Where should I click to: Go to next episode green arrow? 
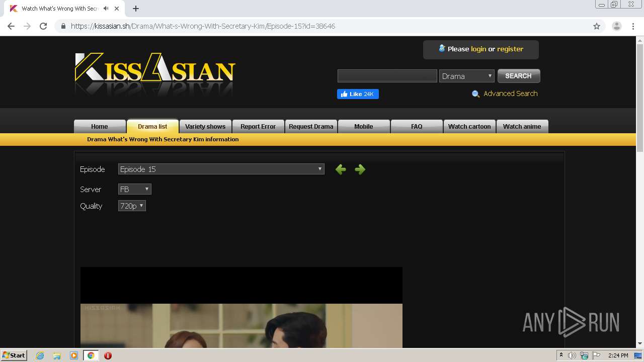tap(360, 169)
